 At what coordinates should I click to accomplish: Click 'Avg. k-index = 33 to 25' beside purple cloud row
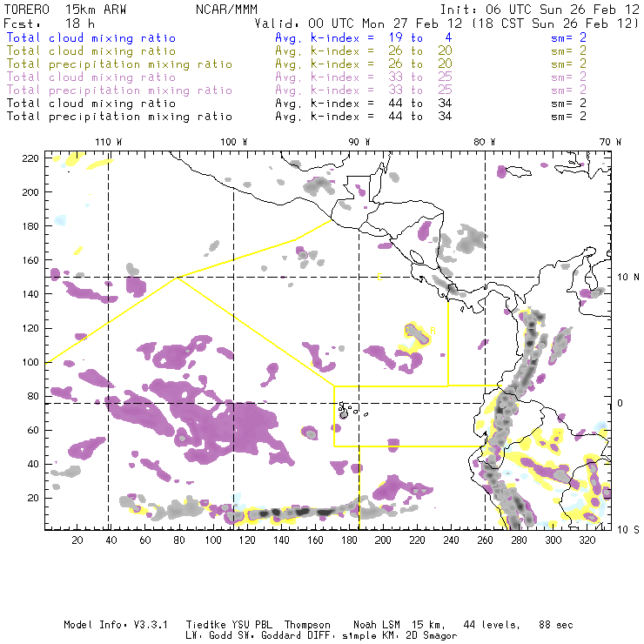364,77
